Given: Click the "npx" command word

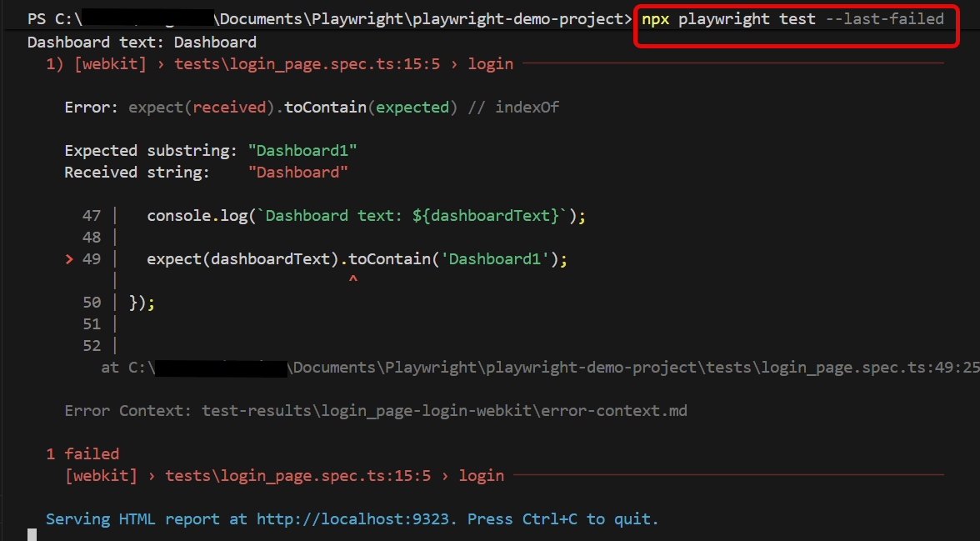Looking at the screenshot, I should click(x=655, y=19).
